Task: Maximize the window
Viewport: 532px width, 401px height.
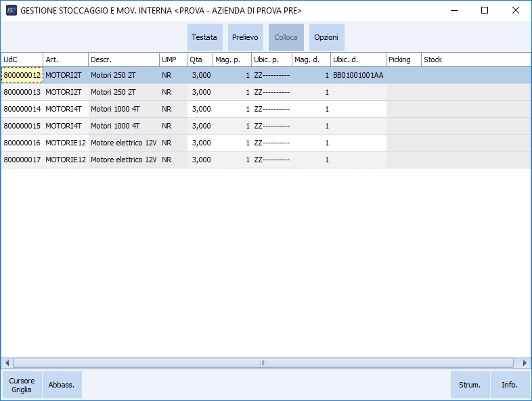Action: (x=485, y=10)
